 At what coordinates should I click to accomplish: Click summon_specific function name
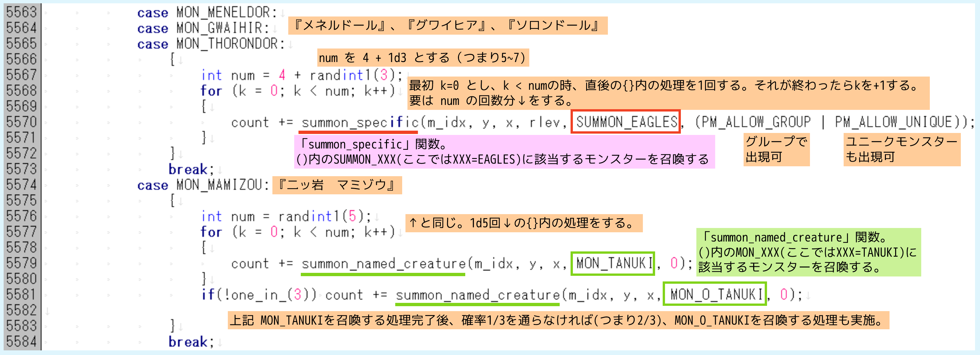pos(360,122)
